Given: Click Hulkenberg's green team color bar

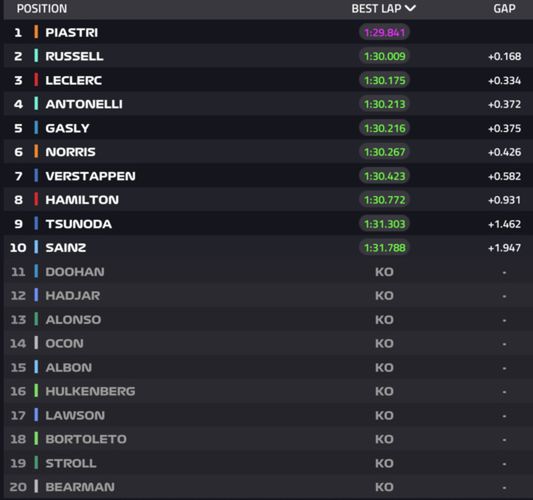Looking at the screenshot, I should pyautogui.click(x=36, y=391).
